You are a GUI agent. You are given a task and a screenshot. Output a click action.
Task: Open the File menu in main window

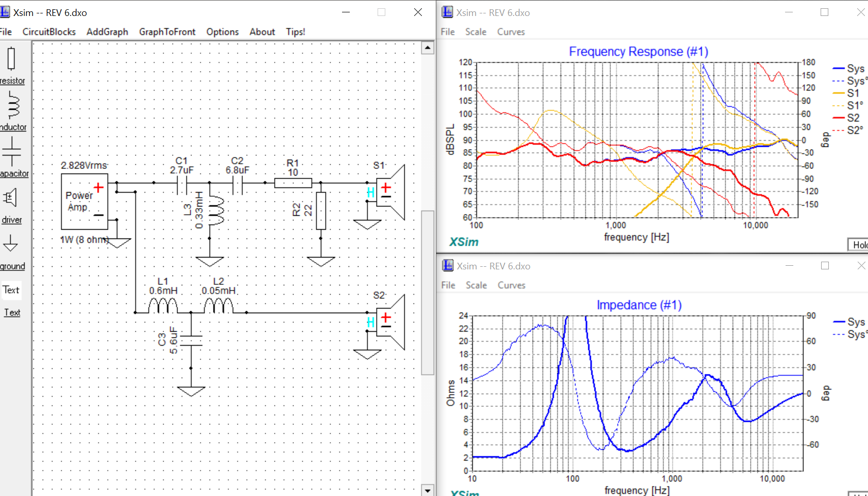[6, 32]
